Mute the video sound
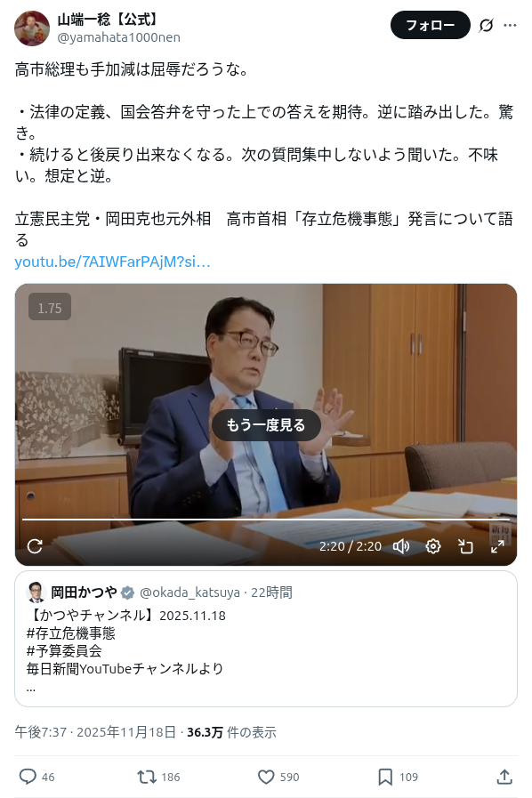Viewport: 532px width, 798px height. 401,546
